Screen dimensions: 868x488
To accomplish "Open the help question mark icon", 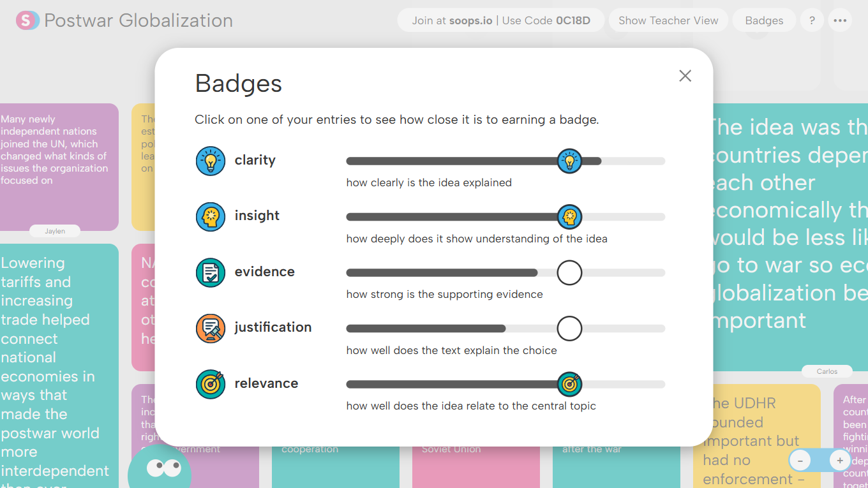I will pyautogui.click(x=812, y=20).
